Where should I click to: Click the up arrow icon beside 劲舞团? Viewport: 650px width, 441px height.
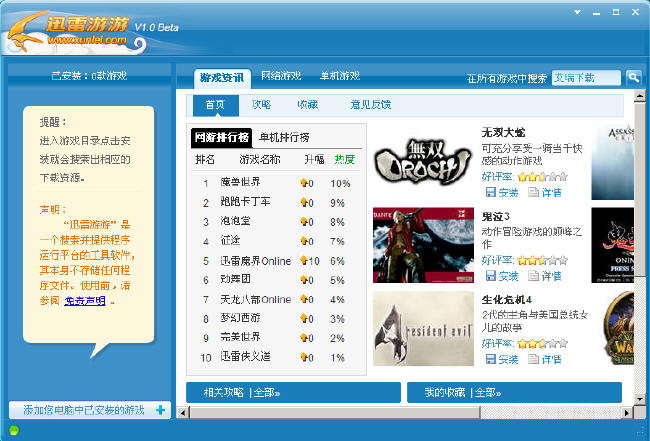pyautogui.click(x=304, y=280)
